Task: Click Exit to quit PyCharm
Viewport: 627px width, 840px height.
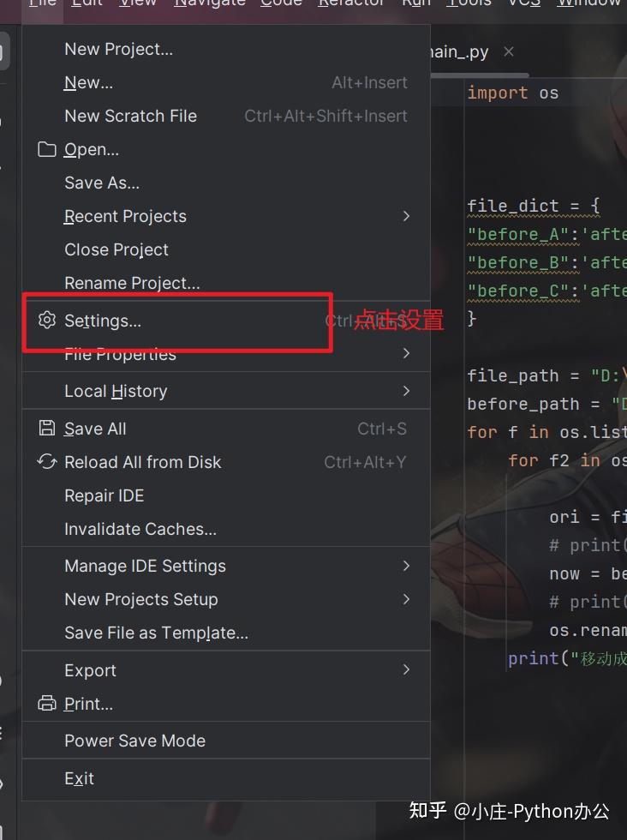Action: tap(79, 778)
